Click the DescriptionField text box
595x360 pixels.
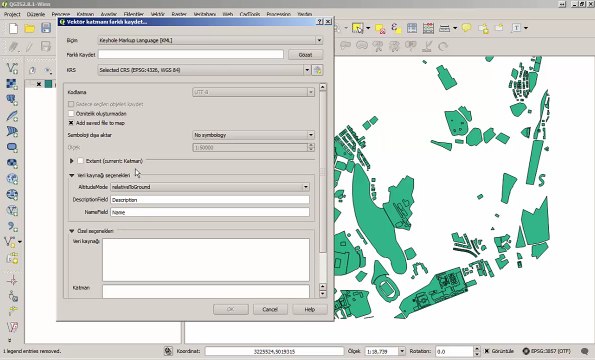tap(210, 200)
